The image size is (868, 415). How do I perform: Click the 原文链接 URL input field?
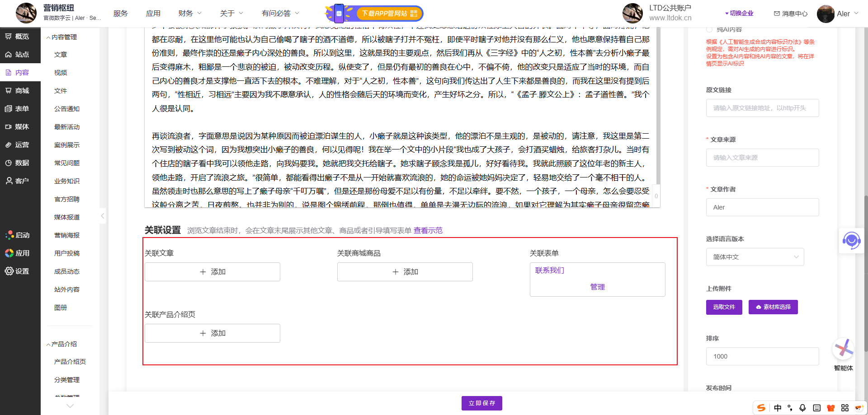pyautogui.click(x=762, y=108)
